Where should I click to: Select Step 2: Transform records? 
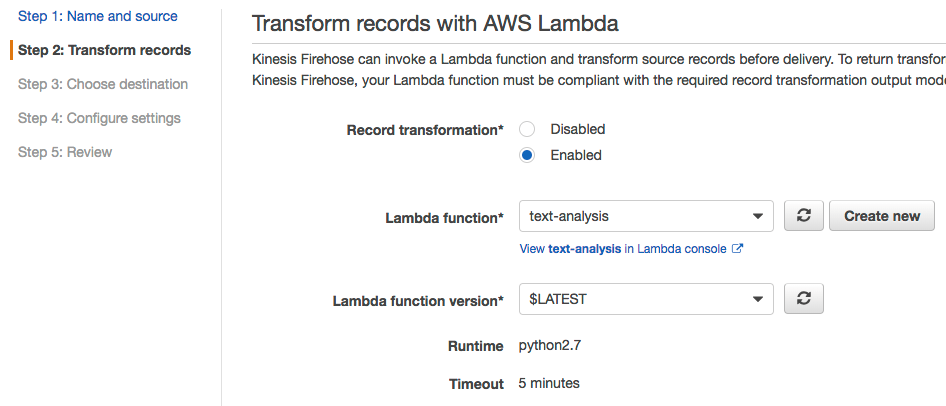click(x=104, y=50)
